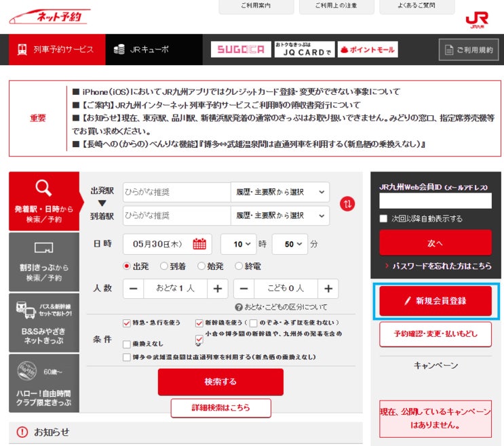Select the 出発 radio button
The width and height of the screenshot is (504, 446).
[x=127, y=266]
